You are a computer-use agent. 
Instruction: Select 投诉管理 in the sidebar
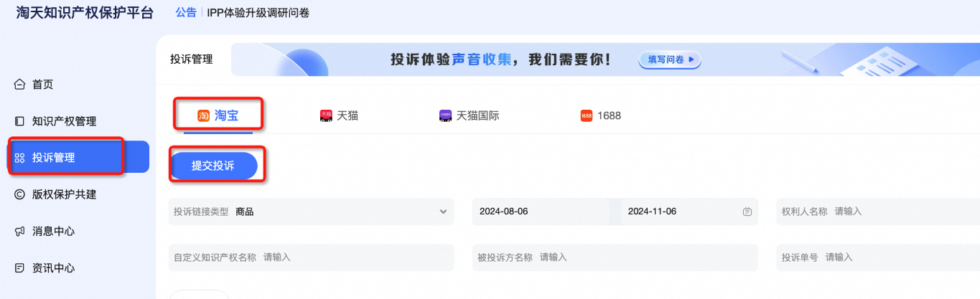(x=78, y=158)
